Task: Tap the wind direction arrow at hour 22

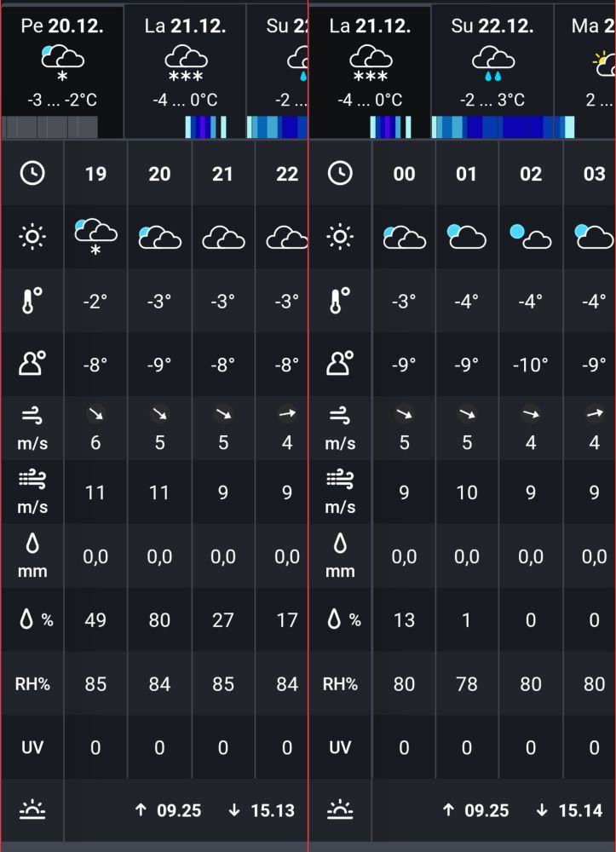Action: (x=287, y=413)
